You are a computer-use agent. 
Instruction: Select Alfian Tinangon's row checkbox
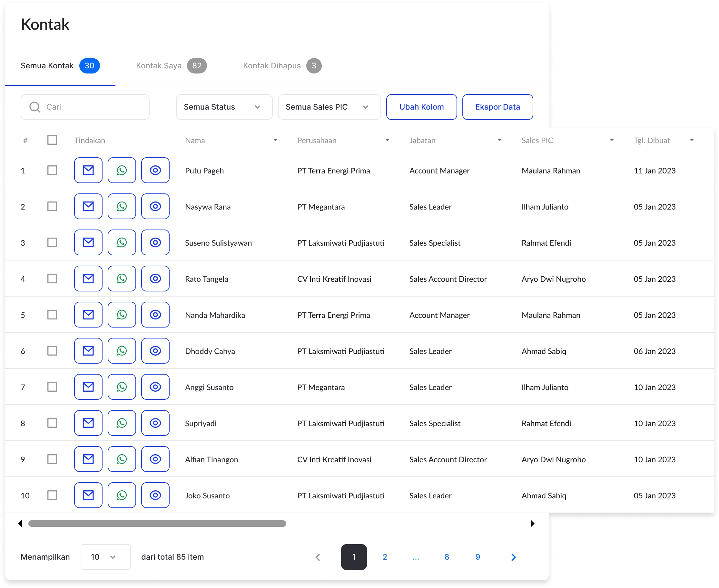[52, 459]
